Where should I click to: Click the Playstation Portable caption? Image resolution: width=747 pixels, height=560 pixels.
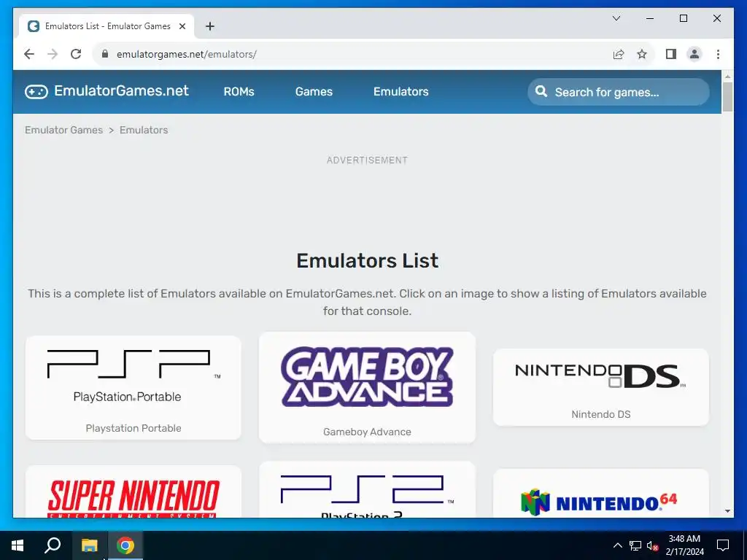pyautogui.click(x=133, y=428)
